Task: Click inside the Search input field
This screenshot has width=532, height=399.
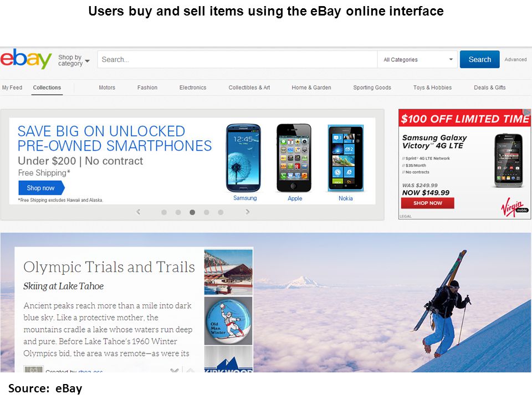Action: tap(237, 60)
